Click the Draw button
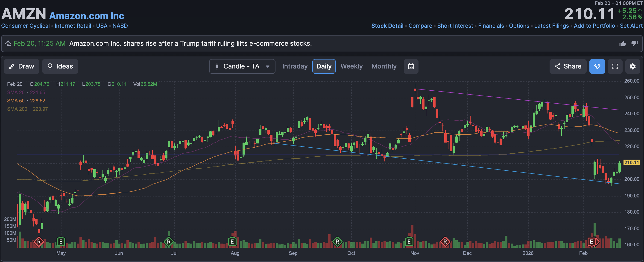 21,66
